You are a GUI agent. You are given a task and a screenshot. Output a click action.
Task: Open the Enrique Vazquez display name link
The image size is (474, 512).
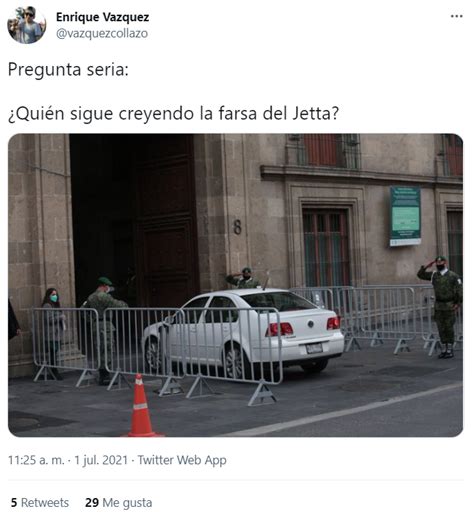(103, 17)
